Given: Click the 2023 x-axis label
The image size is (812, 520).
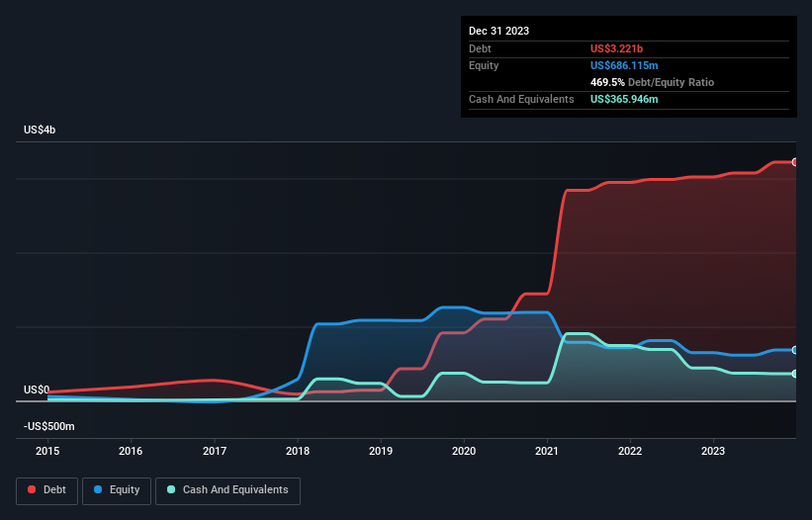Looking at the screenshot, I should point(713,451).
